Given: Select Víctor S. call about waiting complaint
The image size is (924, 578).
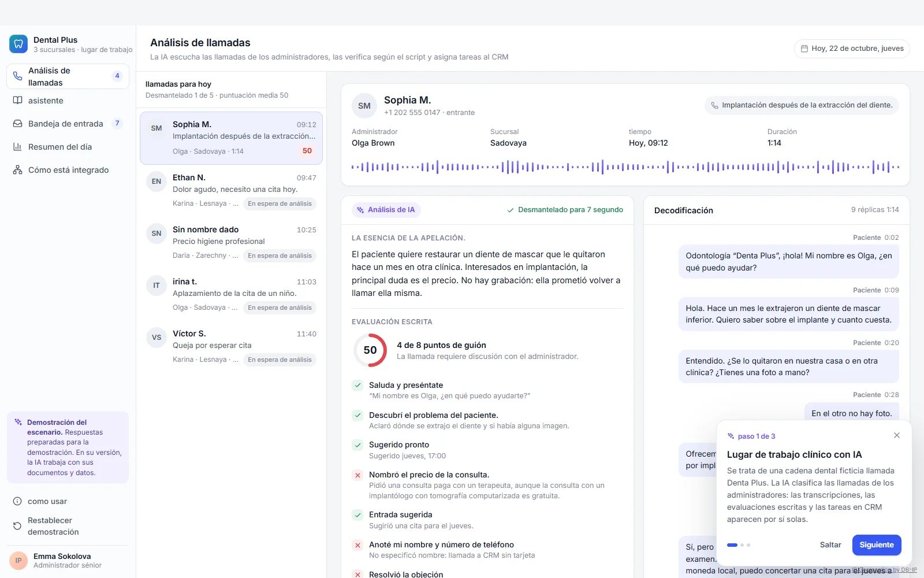Looking at the screenshot, I should (x=231, y=347).
